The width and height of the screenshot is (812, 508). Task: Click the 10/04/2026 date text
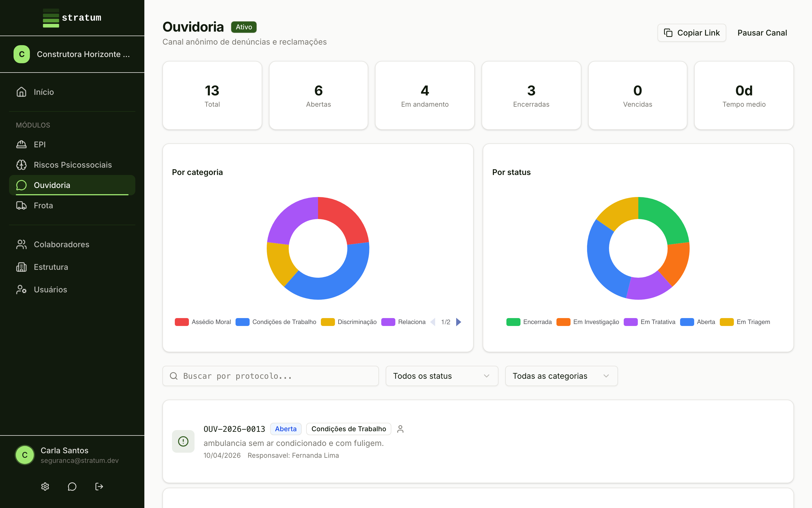click(222, 455)
